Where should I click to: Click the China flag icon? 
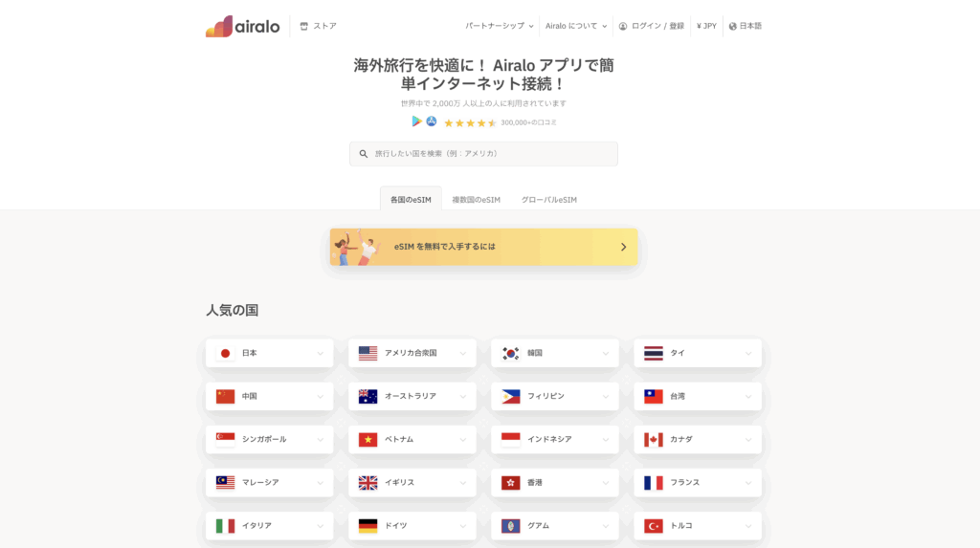tap(225, 396)
